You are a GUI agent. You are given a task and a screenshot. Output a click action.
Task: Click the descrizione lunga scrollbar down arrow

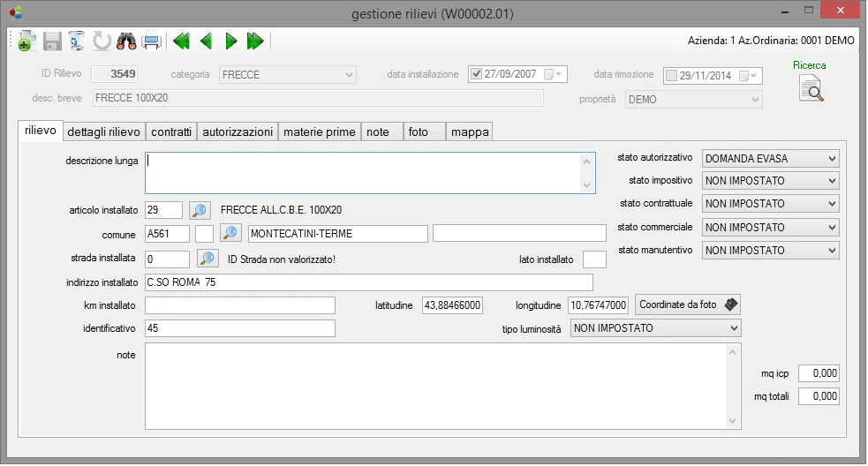pos(588,184)
